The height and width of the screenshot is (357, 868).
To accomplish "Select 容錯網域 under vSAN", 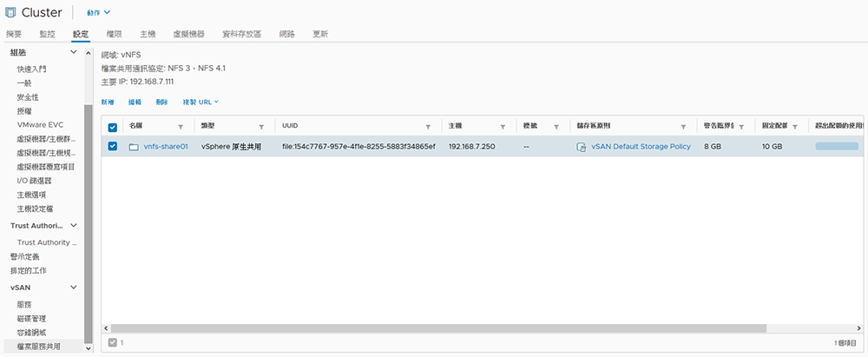I will click(31, 333).
